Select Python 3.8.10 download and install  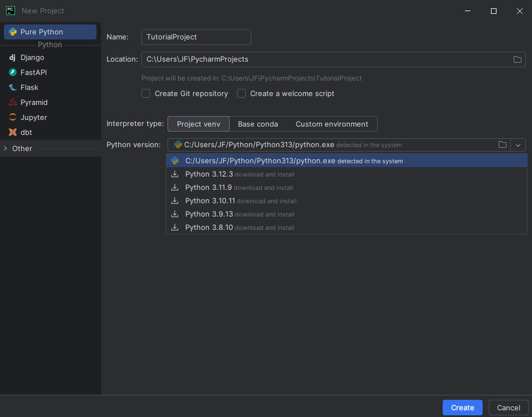(346, 227)
